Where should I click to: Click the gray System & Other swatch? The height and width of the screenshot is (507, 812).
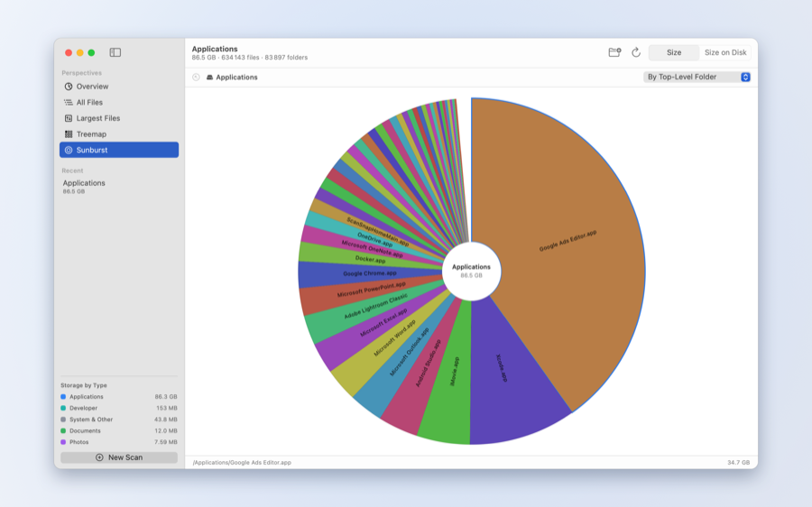coord(63,419)
